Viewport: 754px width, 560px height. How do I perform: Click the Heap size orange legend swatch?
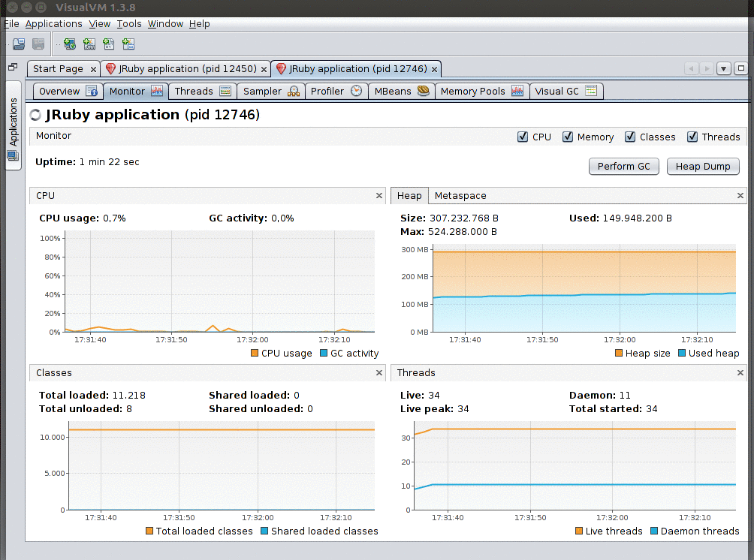click(x=619, y=354)
